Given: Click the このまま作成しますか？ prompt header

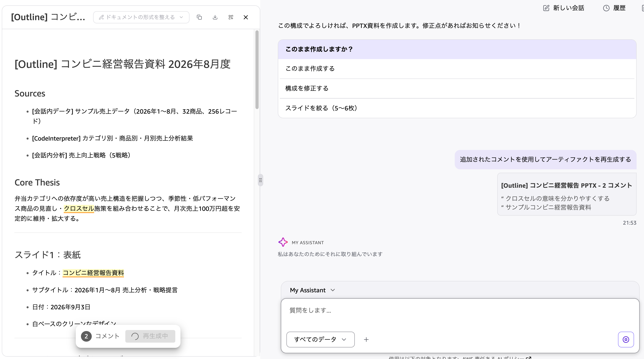Looking at the screenshot, I should click(x=457, y=49).
